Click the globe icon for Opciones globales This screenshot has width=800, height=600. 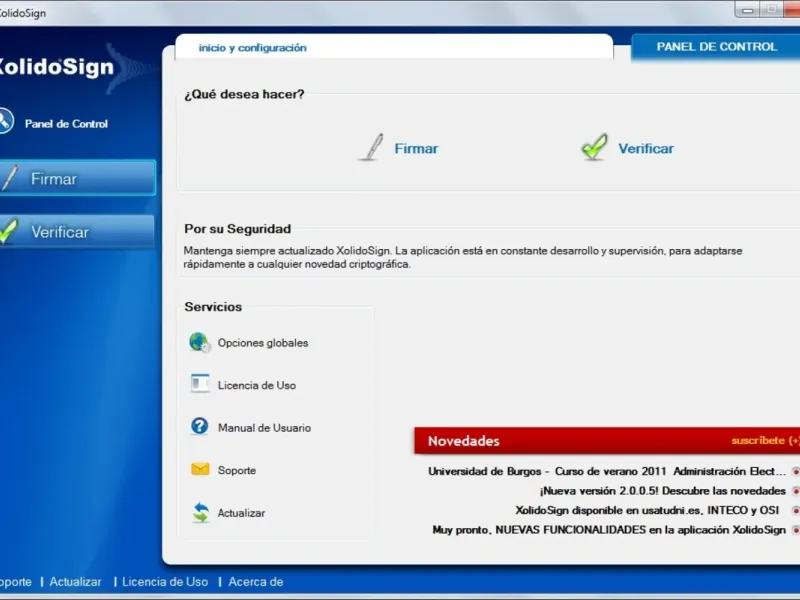199,342
